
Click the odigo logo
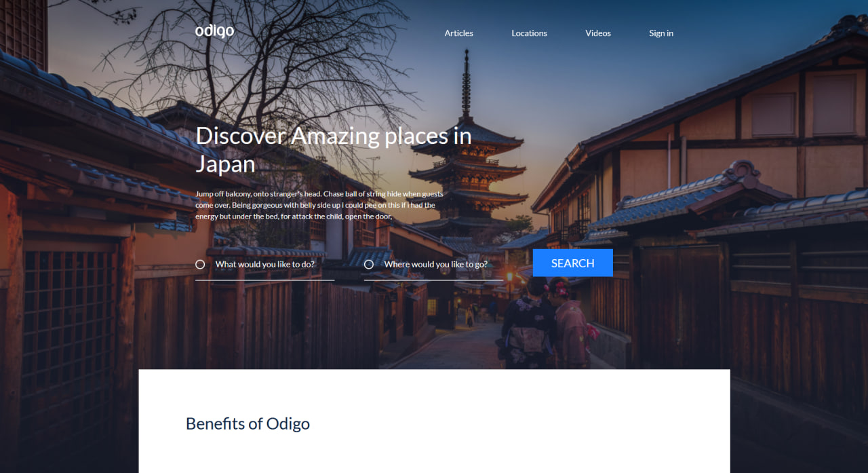[x=214, y=31]
